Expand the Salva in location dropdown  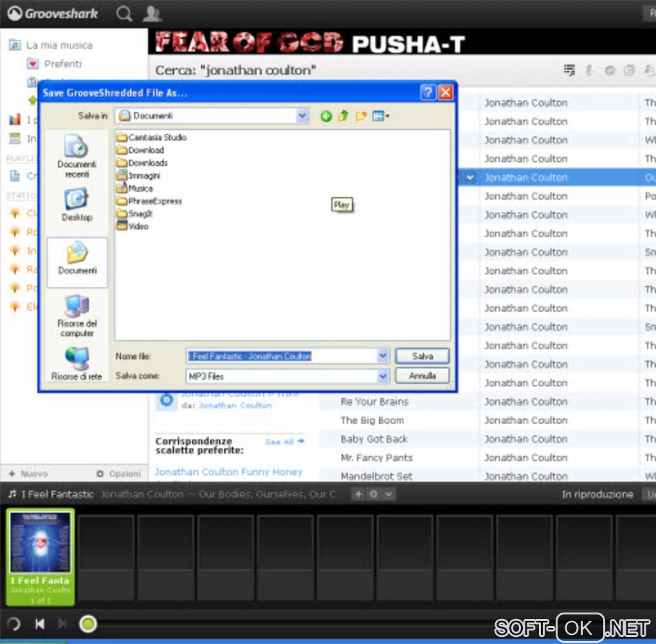click(302, 116)
